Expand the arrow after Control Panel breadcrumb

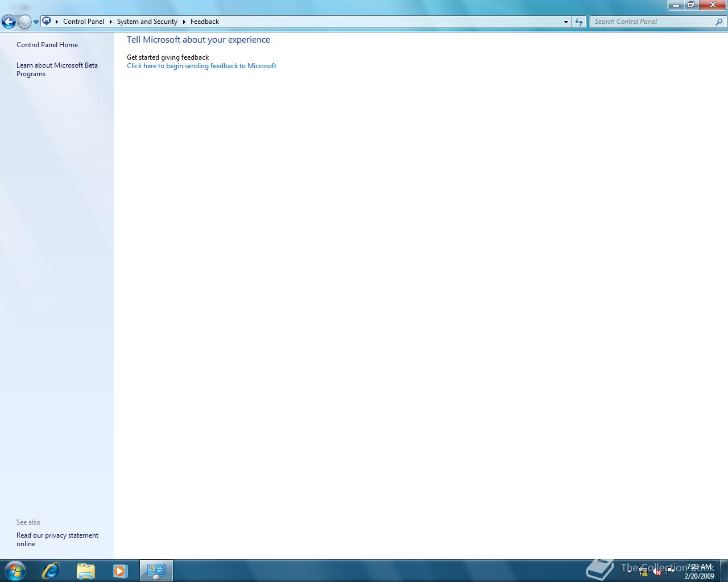[110, 22]
